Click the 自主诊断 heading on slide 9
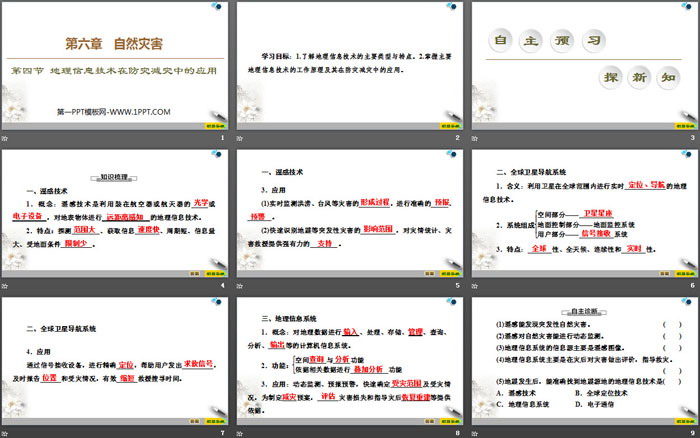The image size is (700, 438). pyautogui.click(x=585, y=311)
